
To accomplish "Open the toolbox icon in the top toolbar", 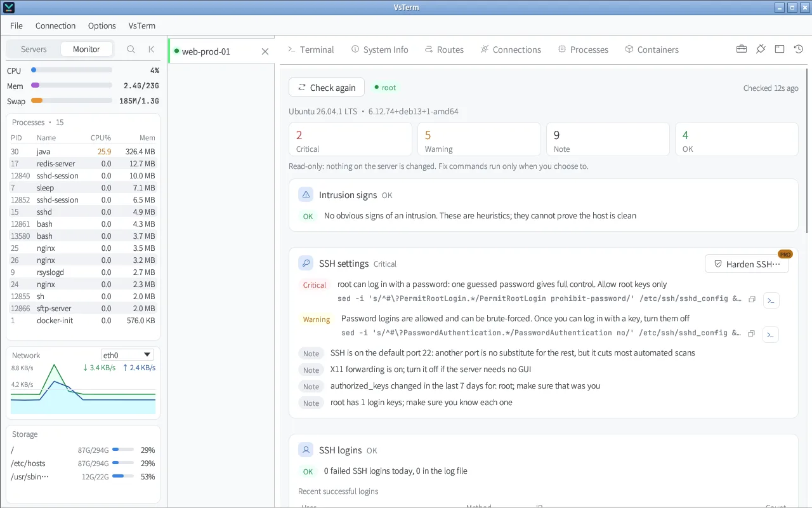I will click(741, 49).
